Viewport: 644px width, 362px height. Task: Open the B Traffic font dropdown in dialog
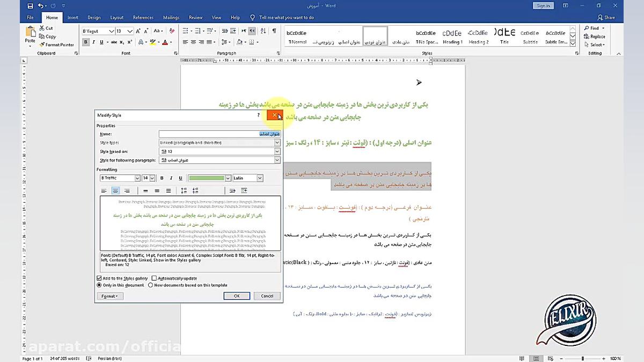pyautogui.click(x=137, y=178)
